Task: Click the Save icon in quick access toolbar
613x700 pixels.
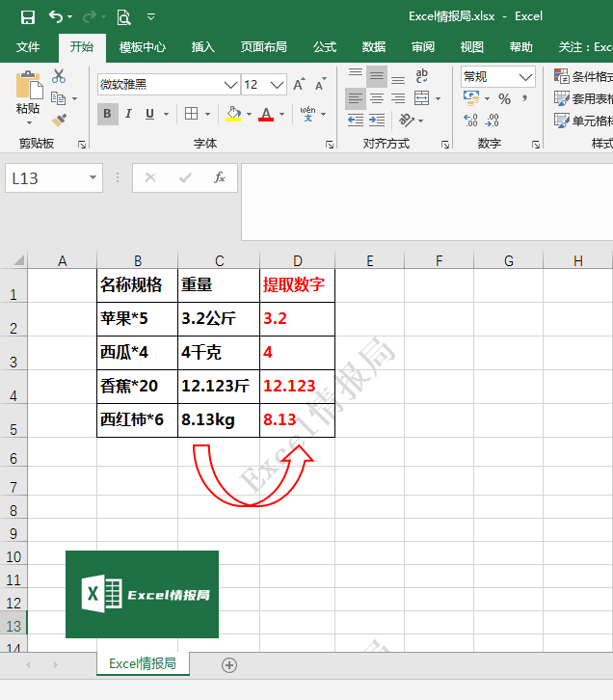Action: 27,16
